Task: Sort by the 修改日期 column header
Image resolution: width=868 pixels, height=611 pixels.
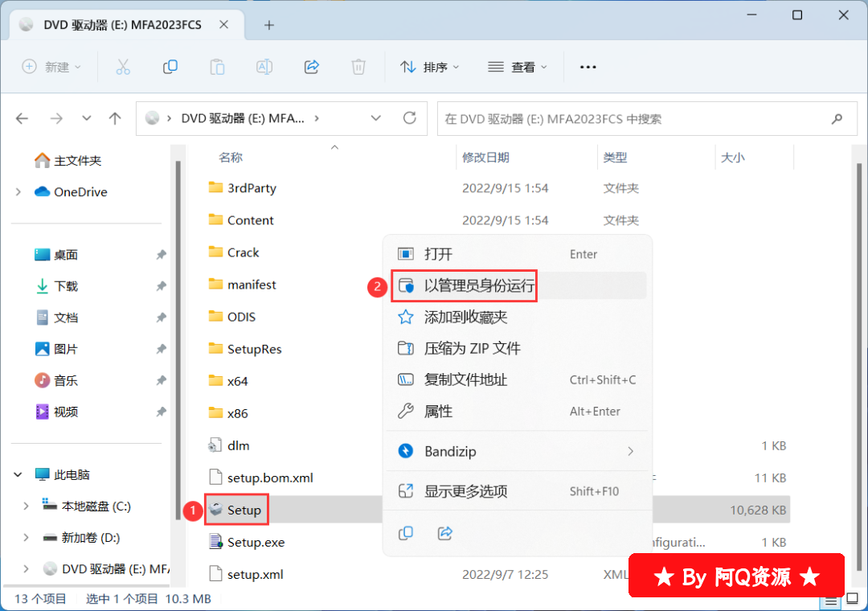Action: point(485,158)
